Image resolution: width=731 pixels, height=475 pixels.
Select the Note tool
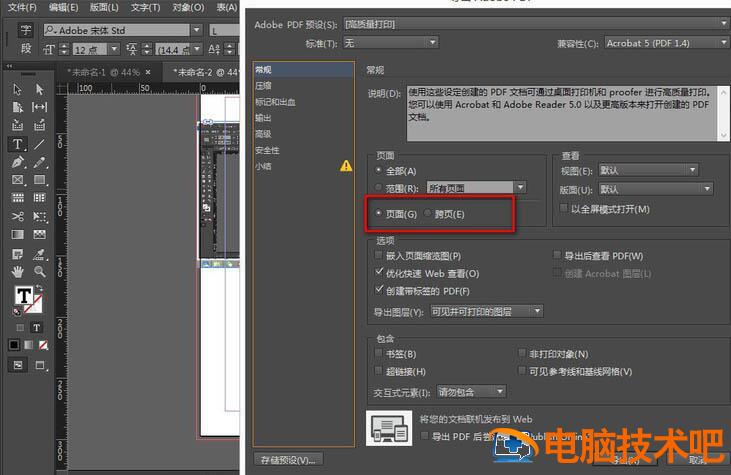17,254
